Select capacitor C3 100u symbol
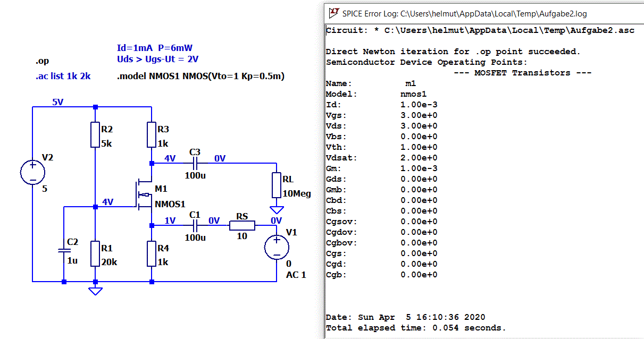The image size is (644, 339). click(195, 163)
